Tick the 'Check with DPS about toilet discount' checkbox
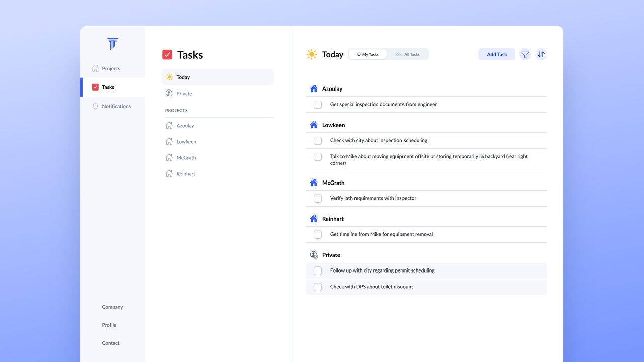Viewport: 644px width, 362px height. [318, 287]
